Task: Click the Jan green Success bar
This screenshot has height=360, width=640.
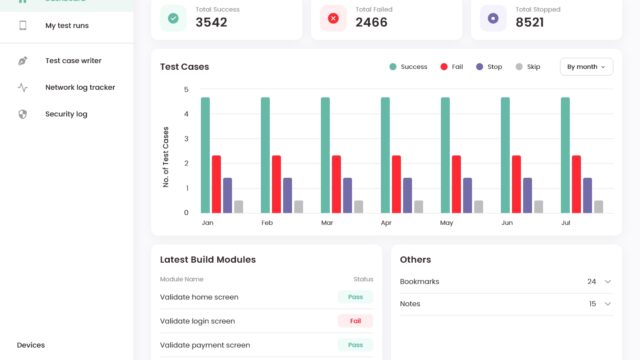Action: pyautogui.click(x=205, y=155)
